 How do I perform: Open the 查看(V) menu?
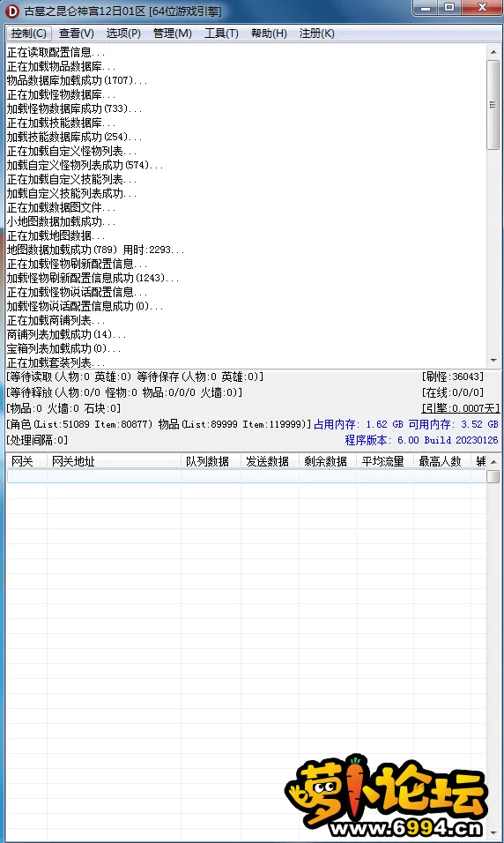pyautogui.click(x=77, y=34)
